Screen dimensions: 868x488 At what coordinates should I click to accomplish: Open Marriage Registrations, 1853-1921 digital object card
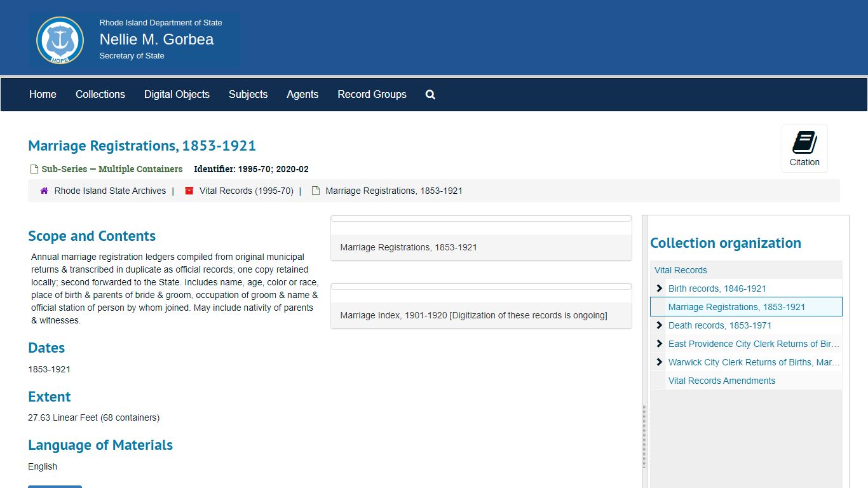coord(481,238)
